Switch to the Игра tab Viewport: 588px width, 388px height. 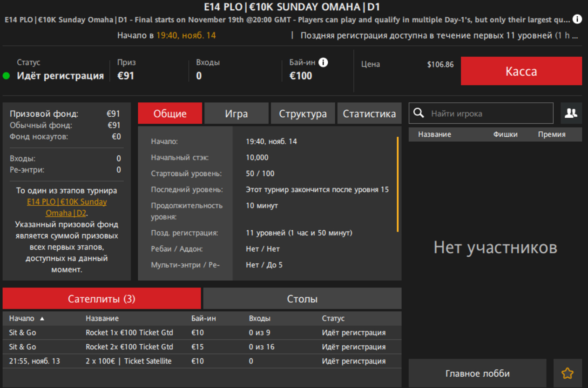236,114
